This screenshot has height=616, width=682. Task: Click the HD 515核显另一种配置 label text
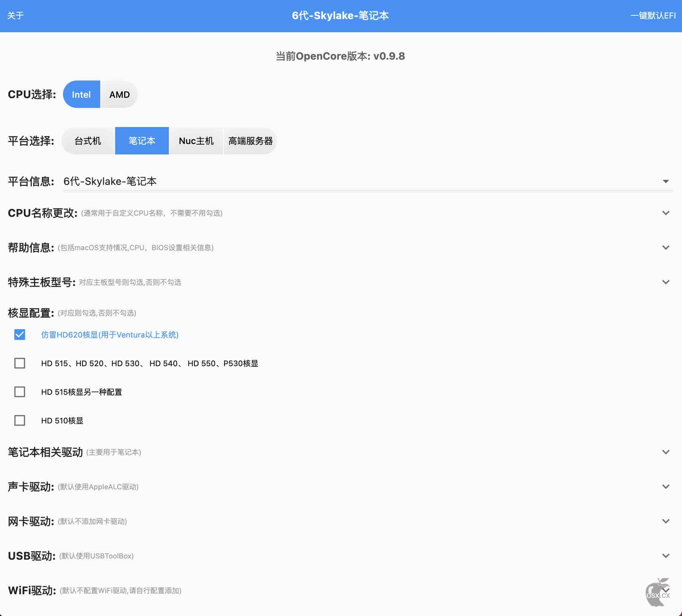point(81,392)
